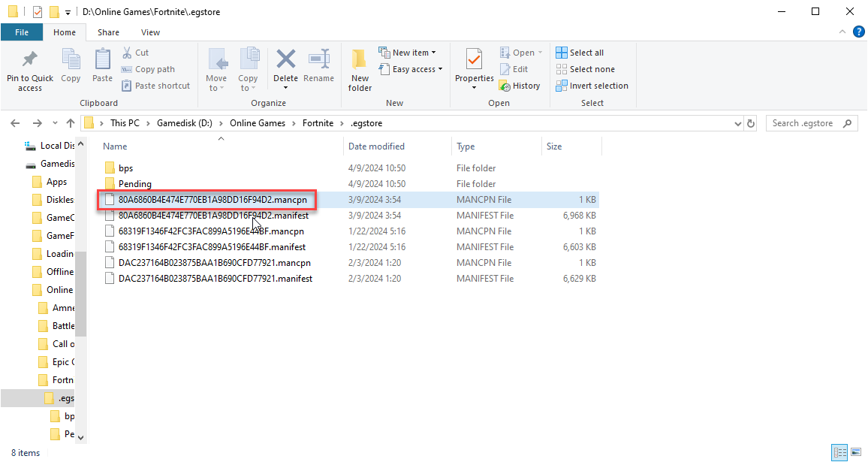Select the Pending folder in file list
This screenshot has height=462, width=868.
tap(135, 184)
